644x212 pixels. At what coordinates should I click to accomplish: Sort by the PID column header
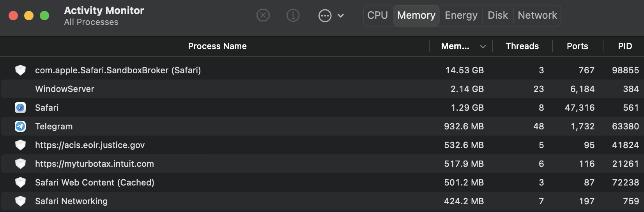click(625, 46)
